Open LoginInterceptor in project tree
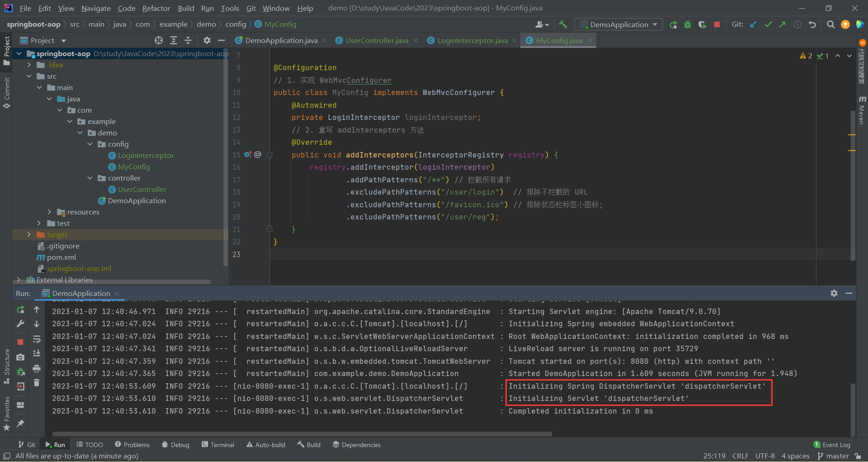Viewport: 868px width, 462px height. pyautogui.click(x=146, y=155)
